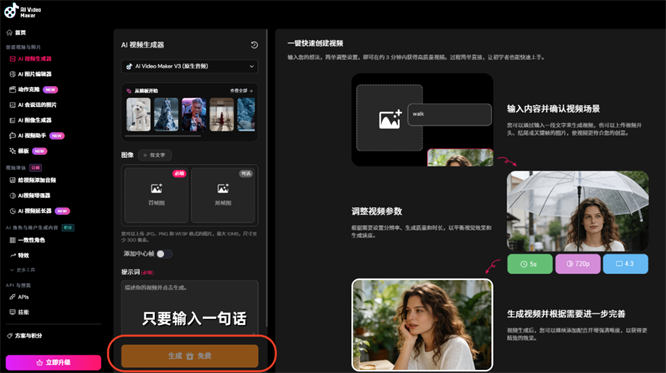Click the 一键快速创建视频 heading
The height and width of the screenshot is (373, 666).
click(315, 43)
